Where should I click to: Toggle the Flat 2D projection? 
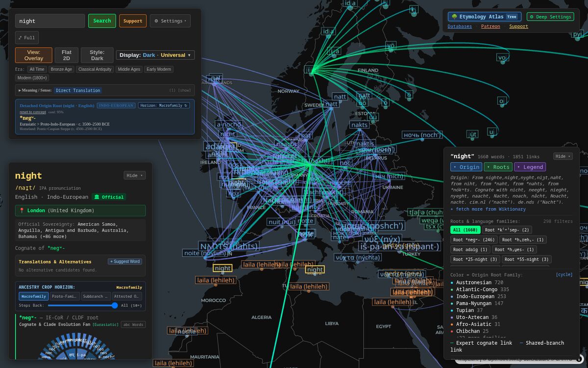(66, 55)
